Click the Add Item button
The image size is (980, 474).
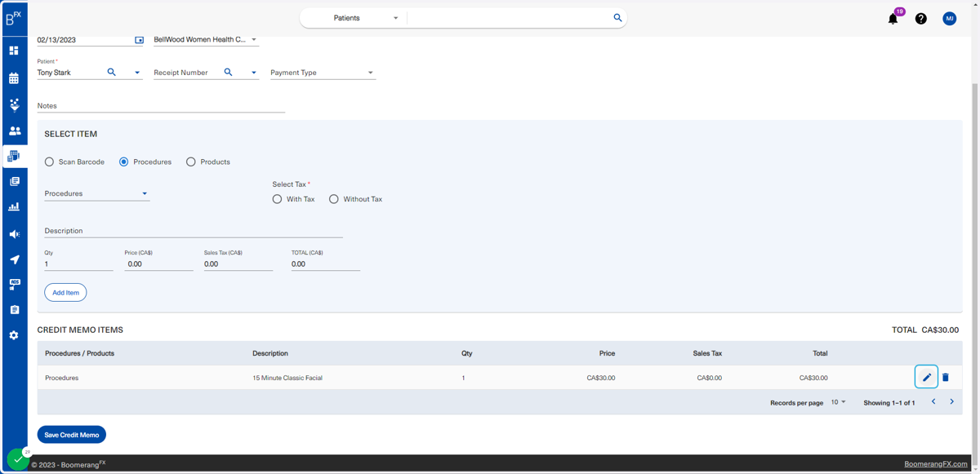tap(65, 292)
